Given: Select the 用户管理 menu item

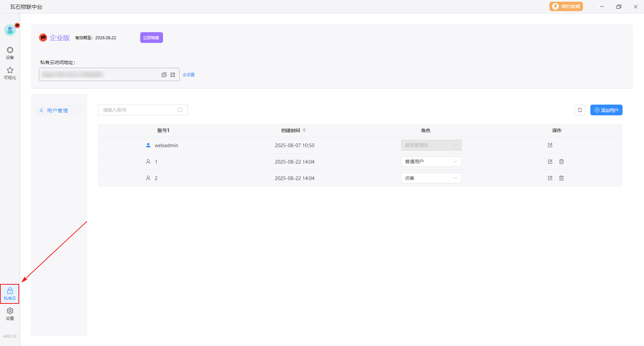Looking at the screenshot, I should tap(57, 111).
